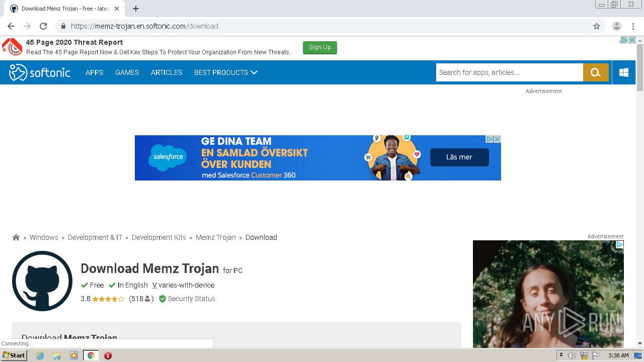Open the Windows Start menu
Screen dimensions: 644x362
[14, 355]
